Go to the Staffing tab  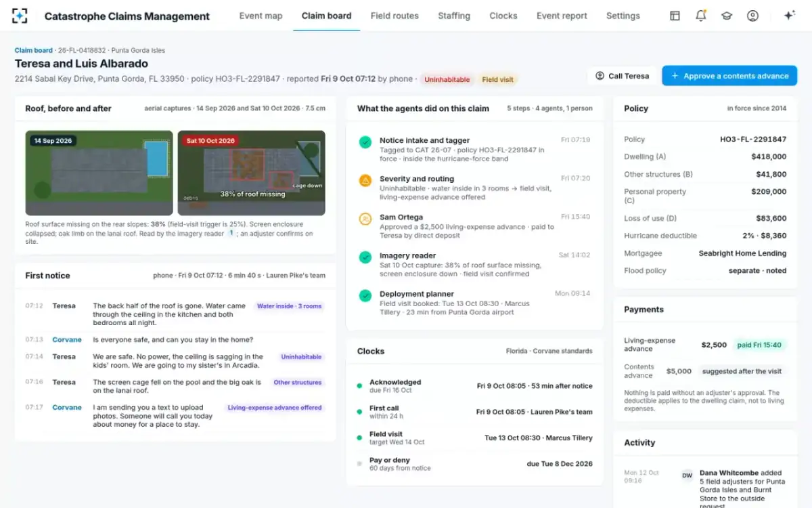tap(454, 16)
